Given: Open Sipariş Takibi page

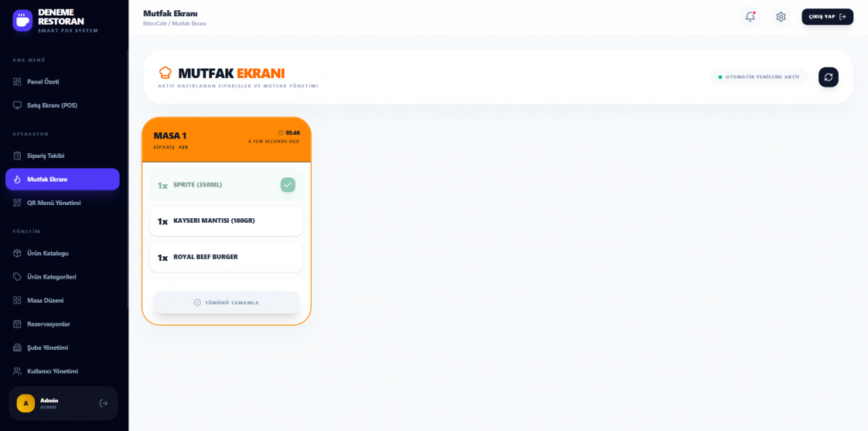Looking at the screenshot, I should (46, 156).
